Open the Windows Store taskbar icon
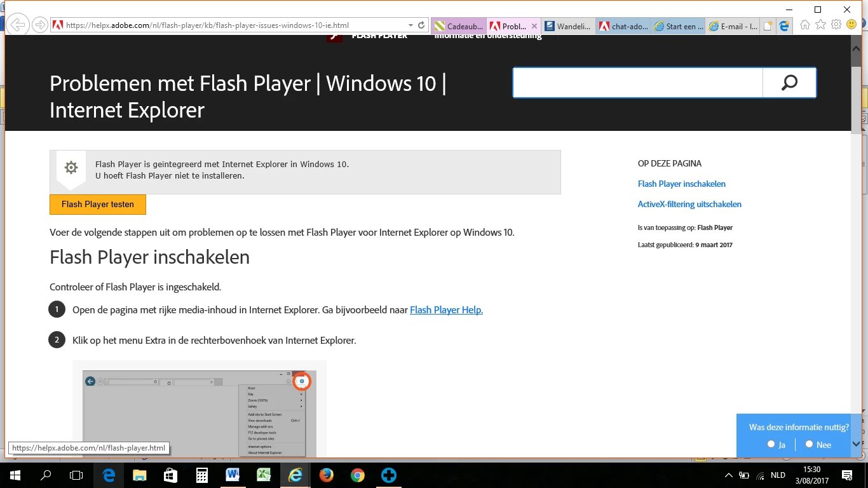868x488 pixels. click(171, 475)
